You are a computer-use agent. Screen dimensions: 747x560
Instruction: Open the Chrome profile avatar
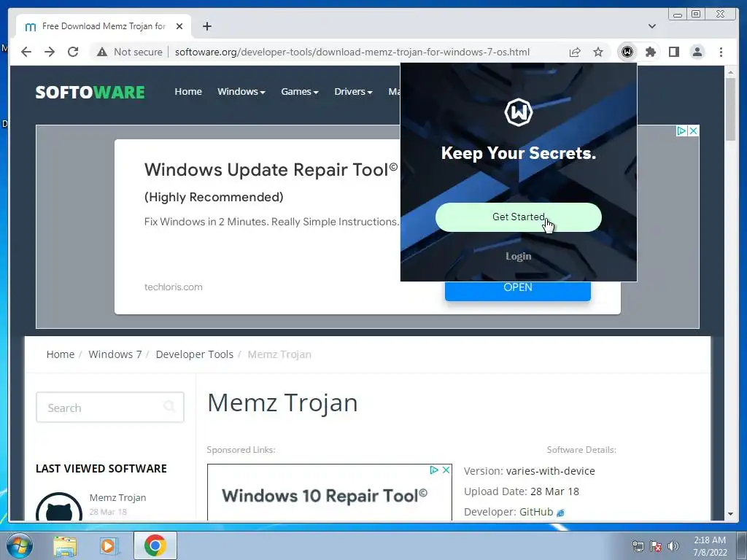[697, 52]
